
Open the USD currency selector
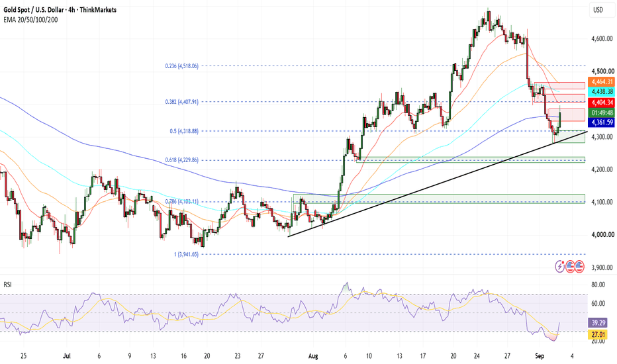(599, 10)
